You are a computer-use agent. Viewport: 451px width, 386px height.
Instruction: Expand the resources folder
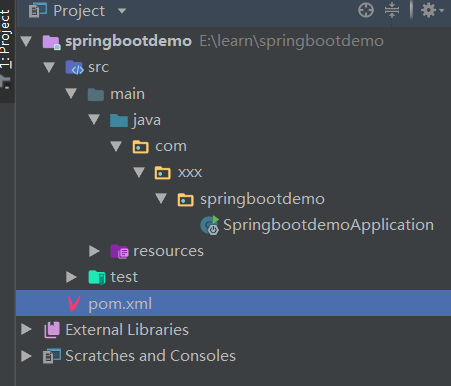(94, 251)
